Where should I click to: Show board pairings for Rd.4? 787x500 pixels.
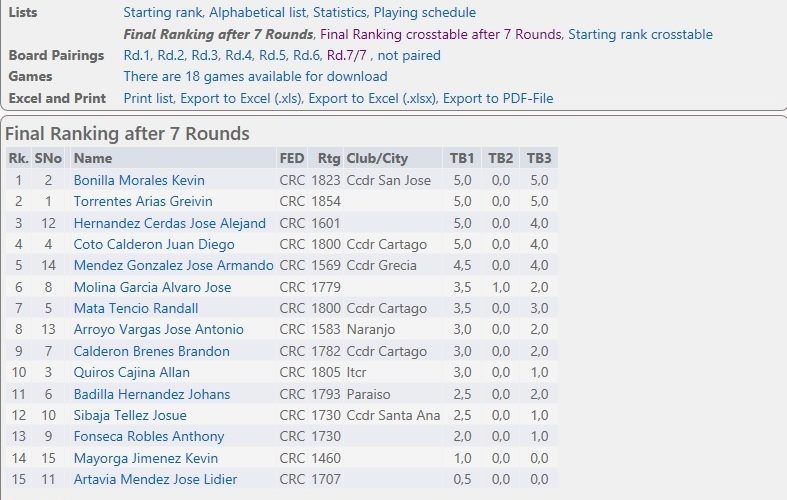238,56
